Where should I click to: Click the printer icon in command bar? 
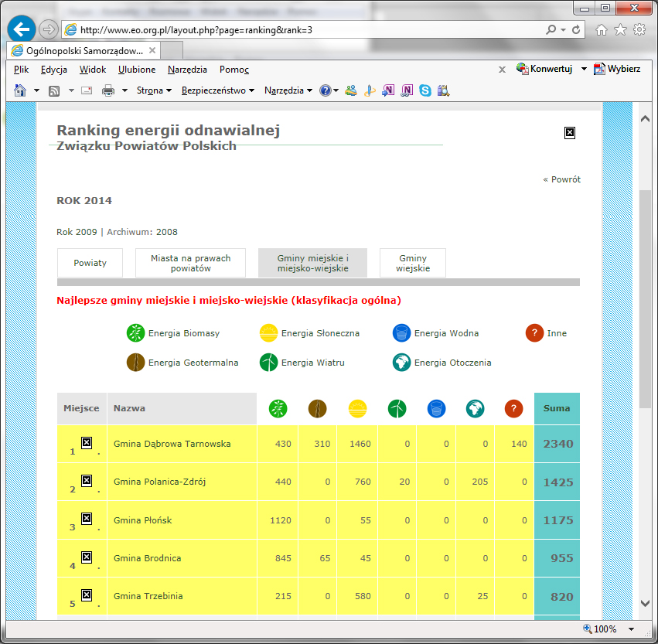[x=108, y=90]
